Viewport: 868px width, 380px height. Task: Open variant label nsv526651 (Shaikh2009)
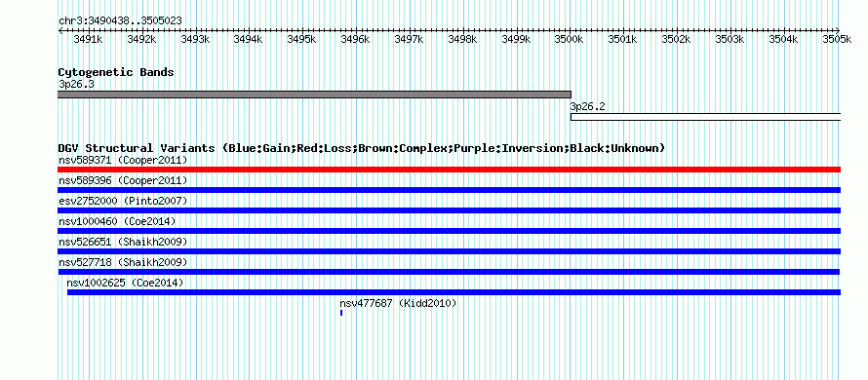pos(123,243)
